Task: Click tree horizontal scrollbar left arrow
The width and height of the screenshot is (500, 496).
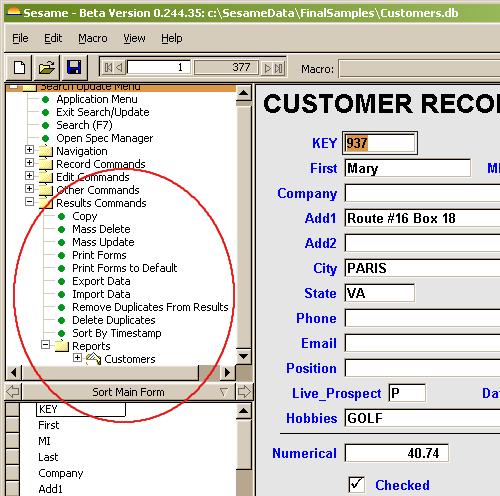Action: point(14,372)
